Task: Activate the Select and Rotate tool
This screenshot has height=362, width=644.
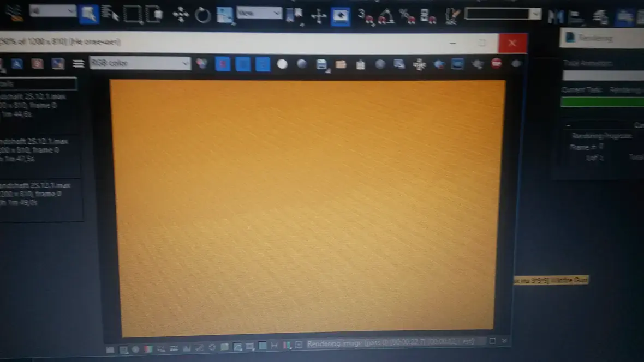Action: (x=202, y=15)
